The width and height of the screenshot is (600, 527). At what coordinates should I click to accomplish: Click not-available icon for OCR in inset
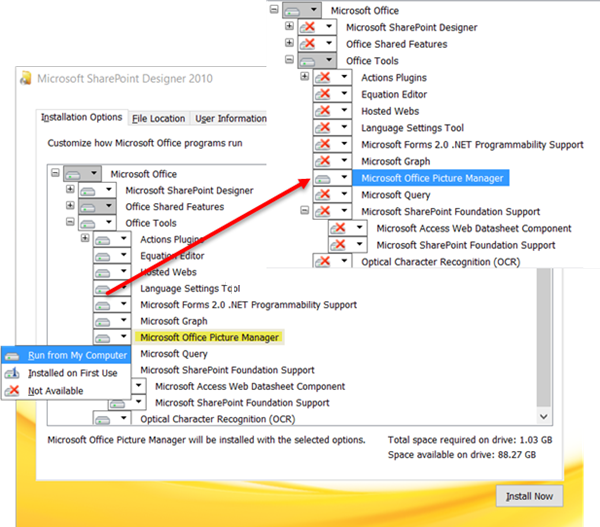pos(323,262)
